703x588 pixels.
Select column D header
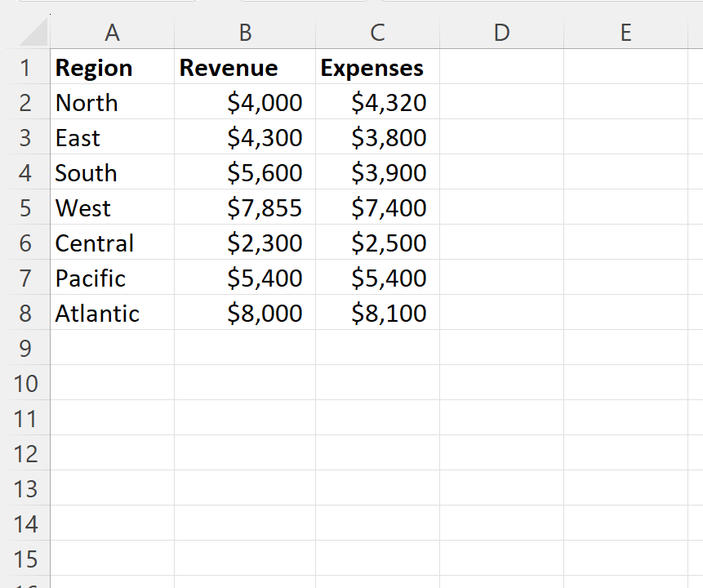[501, 33]
